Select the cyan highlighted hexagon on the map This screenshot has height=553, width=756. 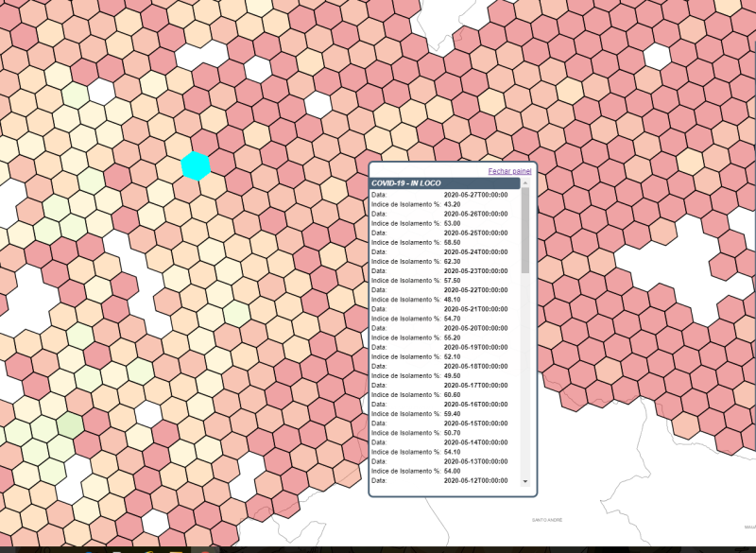(196, 164)
